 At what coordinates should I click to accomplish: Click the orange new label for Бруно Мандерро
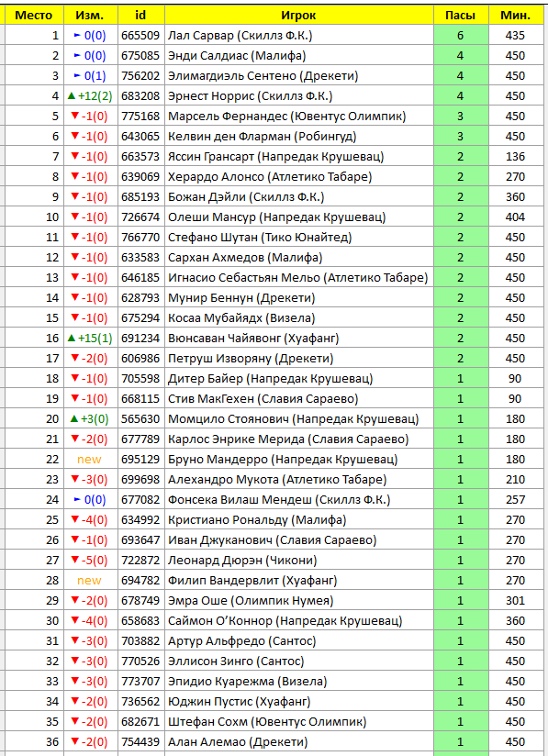pos(89,460)
